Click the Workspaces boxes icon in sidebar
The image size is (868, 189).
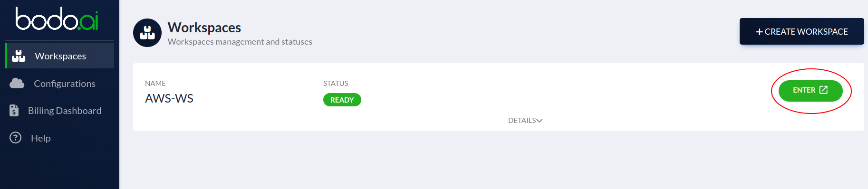(19, 56)
